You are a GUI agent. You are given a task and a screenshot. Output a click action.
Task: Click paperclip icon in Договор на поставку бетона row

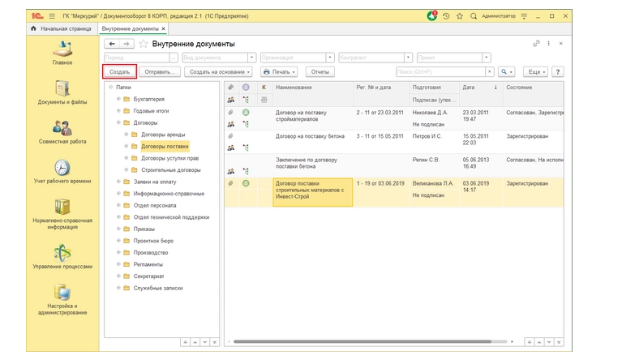[230, 136]
